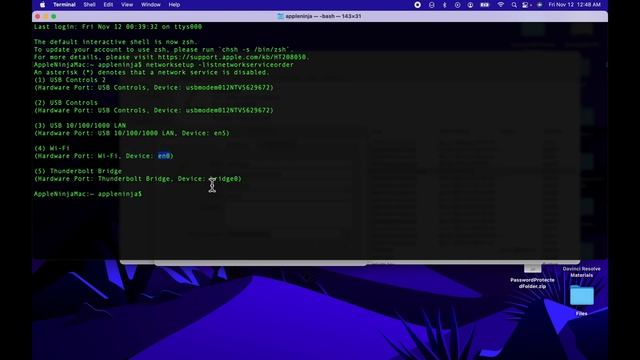
Task: Click the battery icon in menu bar
Action: click(484, 5)
